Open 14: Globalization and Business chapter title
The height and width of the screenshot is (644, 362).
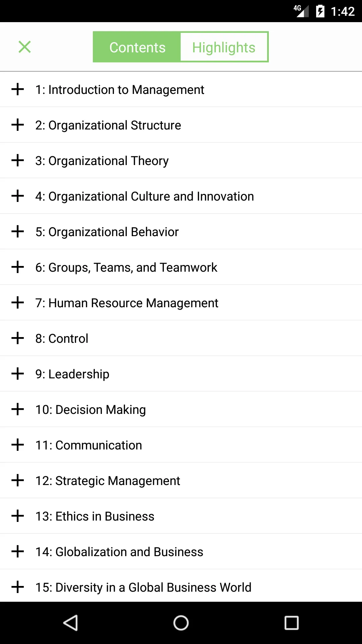pyautogui.click(x=119, y=552)
